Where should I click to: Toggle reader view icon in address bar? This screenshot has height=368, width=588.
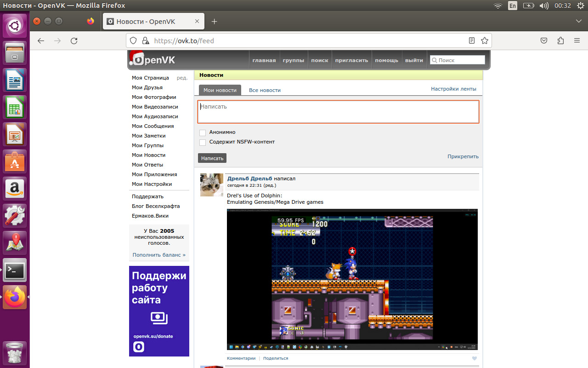[472, 41]
